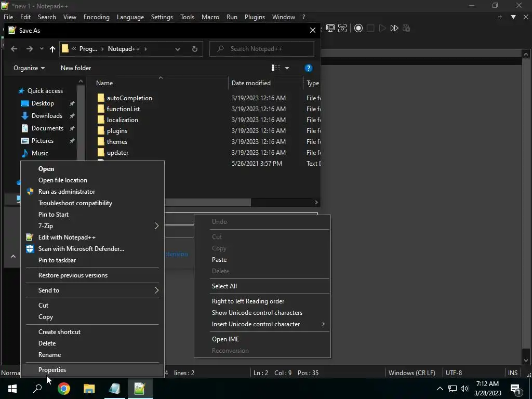Open the Organize dropdown
Screen dimensions: 532x399
[29, 68]
